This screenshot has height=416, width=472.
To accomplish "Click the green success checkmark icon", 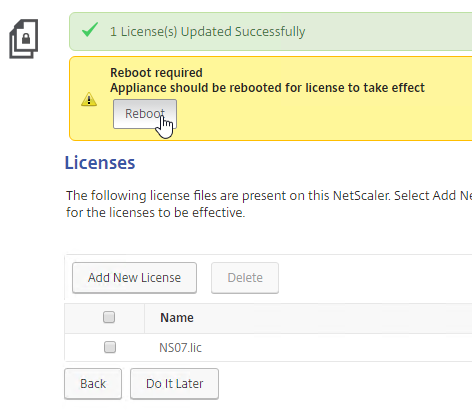I will coord(90,29).
